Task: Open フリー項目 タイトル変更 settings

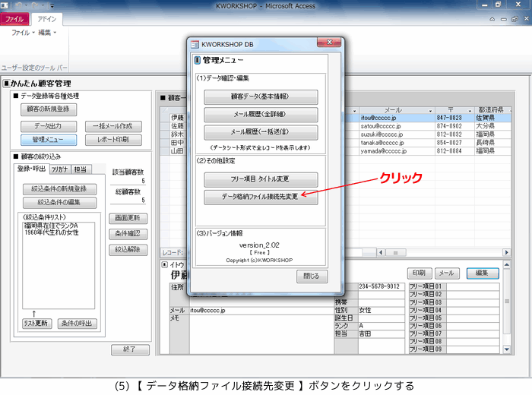Action: click(x=261, y=179)
